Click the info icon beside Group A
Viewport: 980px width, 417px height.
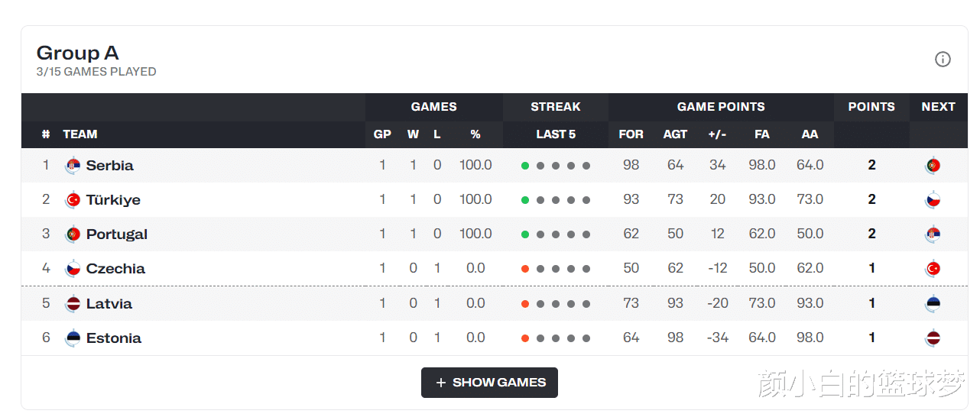click(943, 60)
